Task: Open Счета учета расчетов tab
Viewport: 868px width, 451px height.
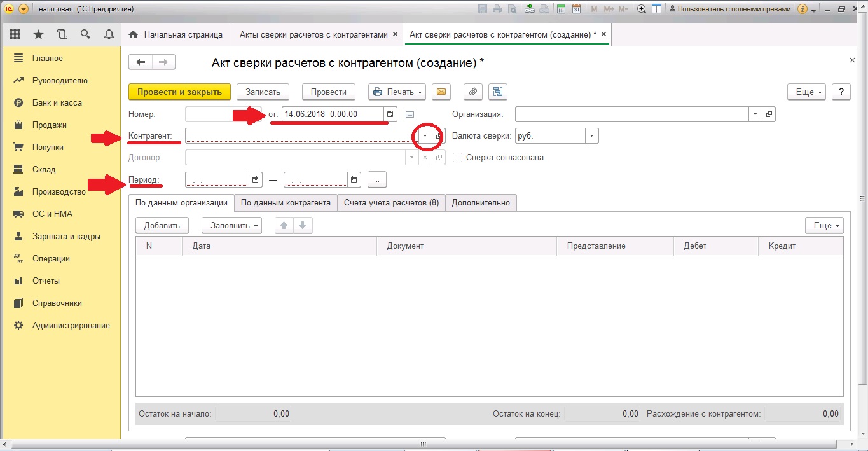Action: (391, 203)
